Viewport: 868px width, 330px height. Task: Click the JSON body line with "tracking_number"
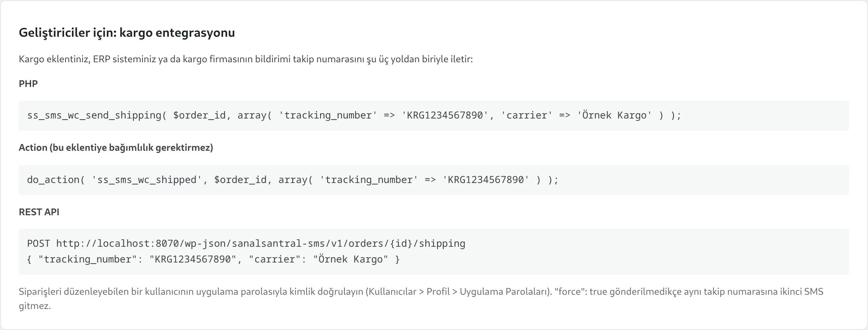pyautogui.click(x=213, y=259)
